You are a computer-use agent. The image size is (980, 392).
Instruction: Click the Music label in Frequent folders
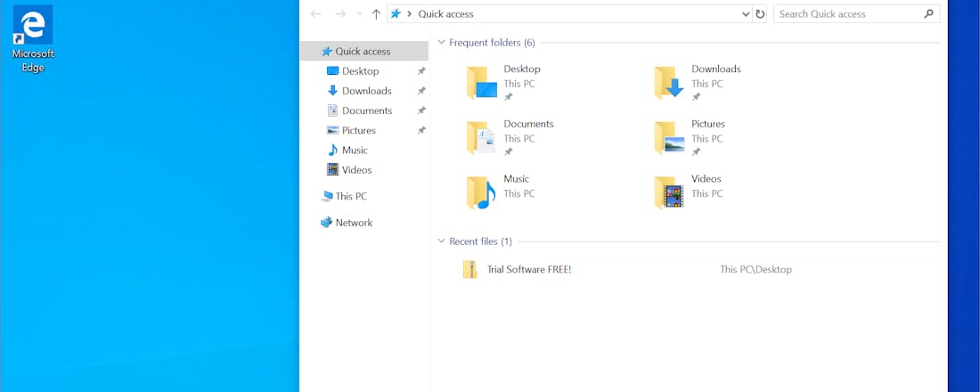click(x=516, y=179)
